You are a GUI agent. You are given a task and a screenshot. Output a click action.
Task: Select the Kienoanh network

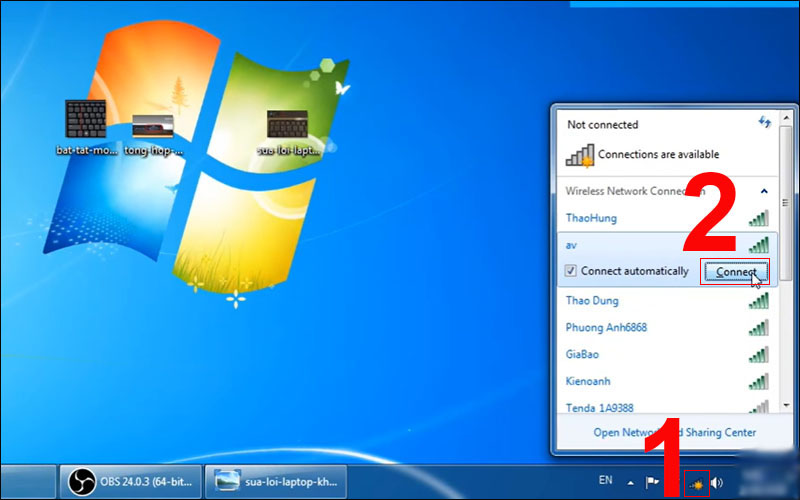667,381
